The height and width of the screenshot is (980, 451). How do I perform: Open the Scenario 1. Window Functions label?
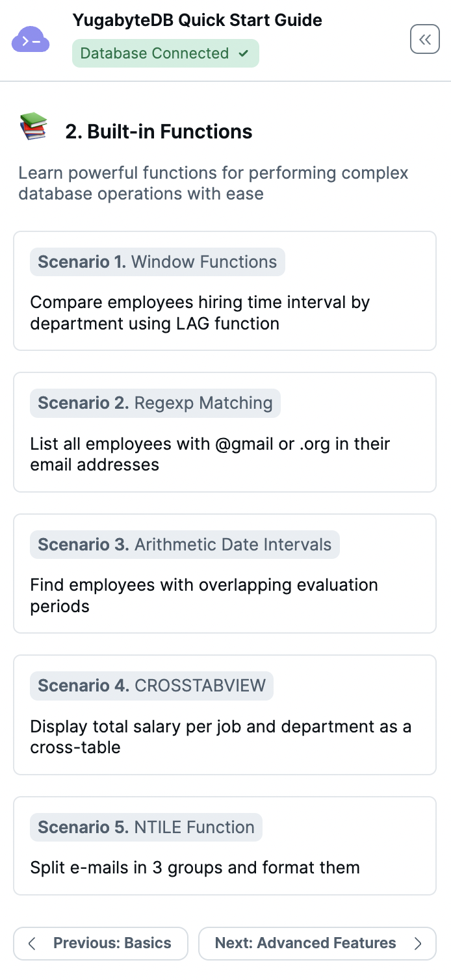coord(157,262)
